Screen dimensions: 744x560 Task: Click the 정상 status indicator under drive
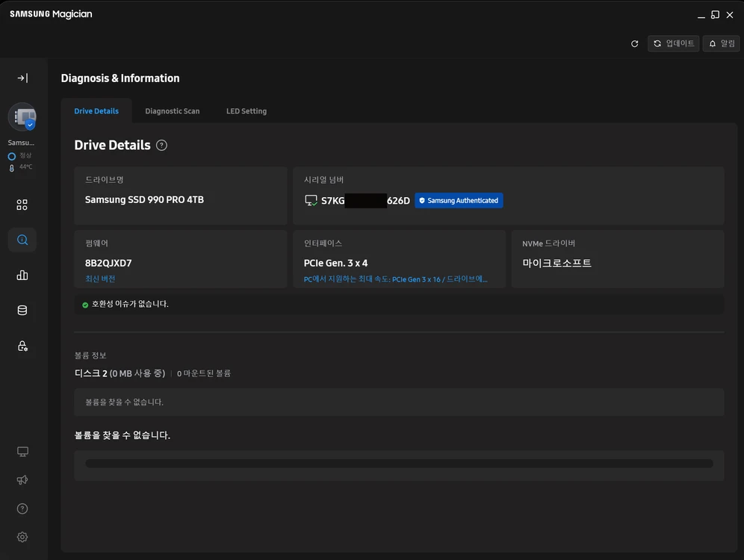(20, 156)
